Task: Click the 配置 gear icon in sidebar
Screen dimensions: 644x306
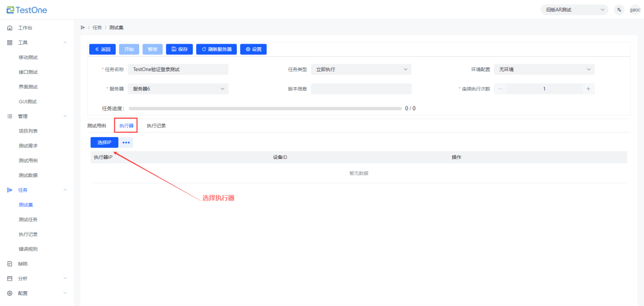Action: click(x=10, y=293)
